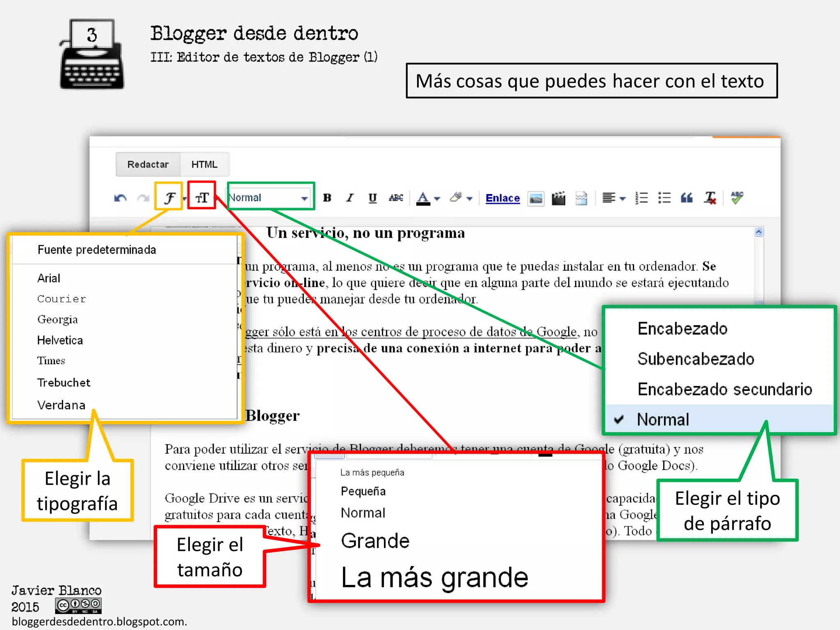Expand the alignment dropdown arrow
Image resolution: width=840 pixels, height=630 pixels.
tap(623, 199)
